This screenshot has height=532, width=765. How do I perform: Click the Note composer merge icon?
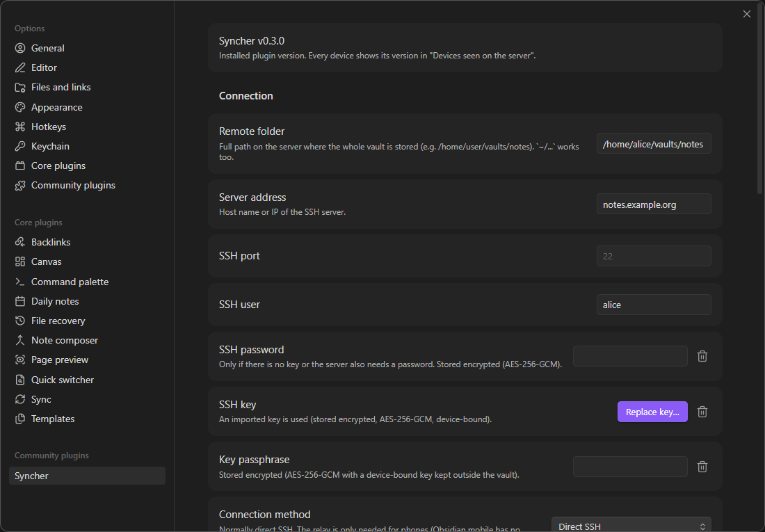(20, 340)
